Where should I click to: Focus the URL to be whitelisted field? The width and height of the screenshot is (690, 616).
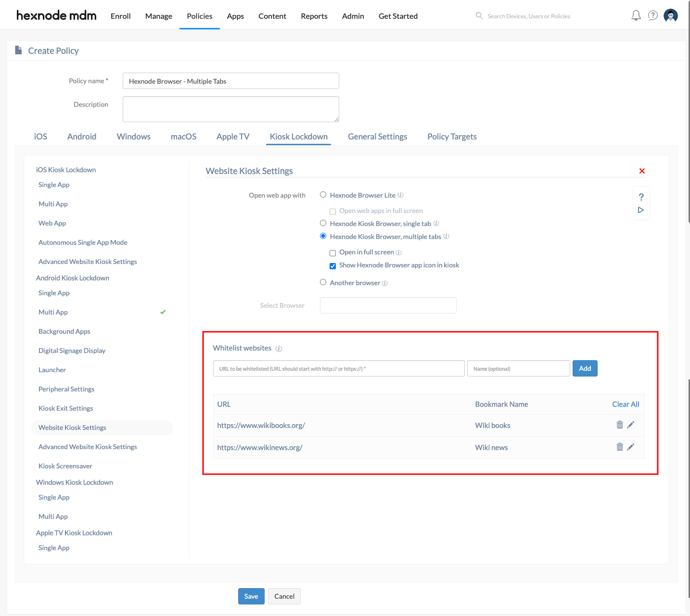[339, 368]
